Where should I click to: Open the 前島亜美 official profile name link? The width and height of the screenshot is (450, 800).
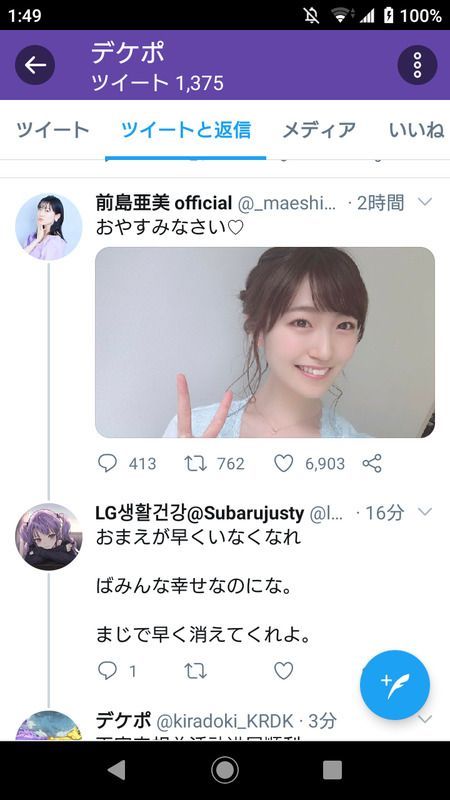164,203
